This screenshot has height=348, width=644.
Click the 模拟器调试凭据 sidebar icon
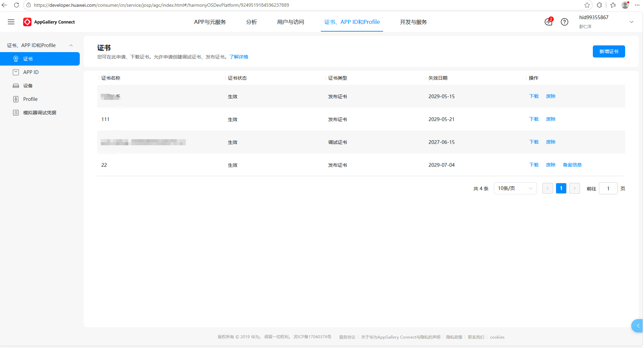coord(16,113)
